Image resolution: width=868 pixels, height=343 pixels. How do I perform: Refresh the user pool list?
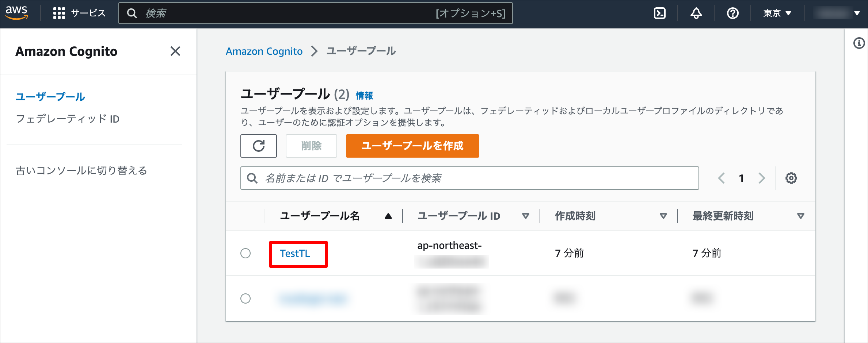[259, 146]
